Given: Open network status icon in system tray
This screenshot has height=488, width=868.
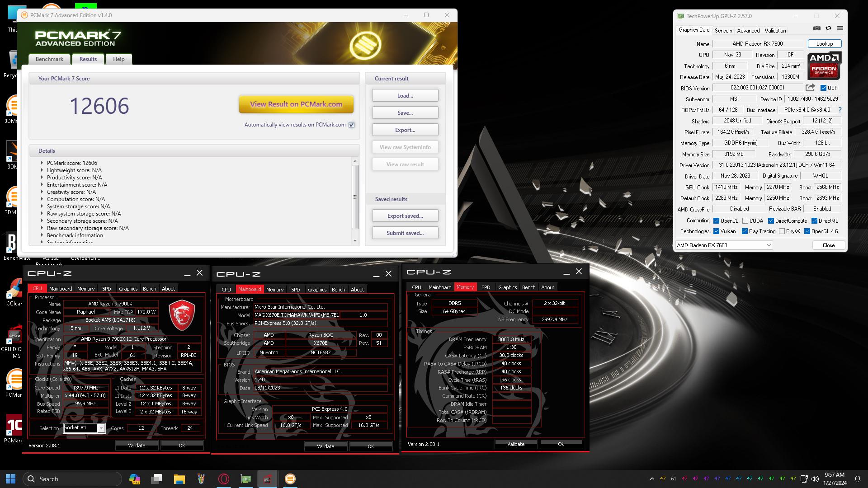Looking at the screenshot, I should click(x=804, y=479).
